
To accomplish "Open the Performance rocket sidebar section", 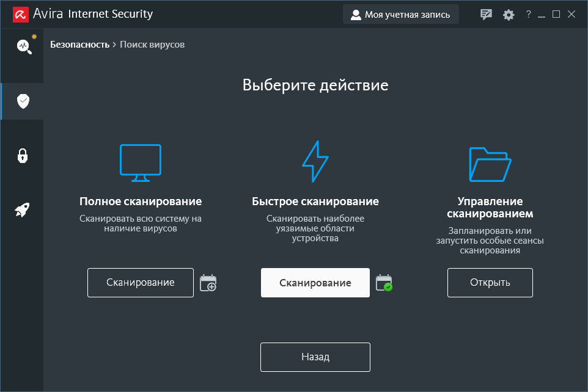I will (23, 211).
